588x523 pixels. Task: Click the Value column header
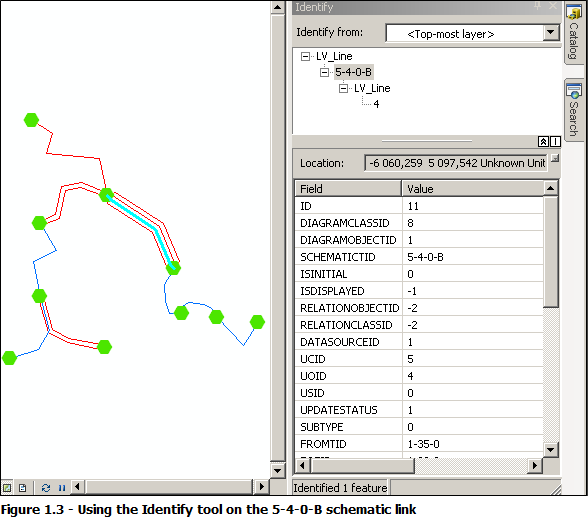[472, 189]
